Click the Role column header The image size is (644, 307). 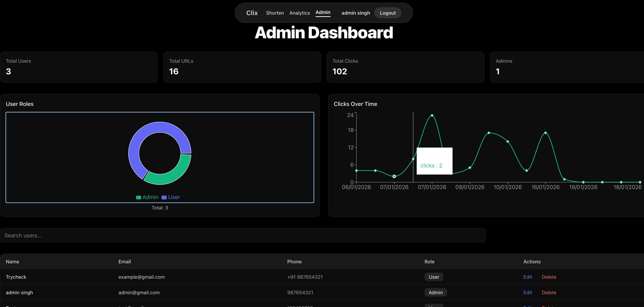(x=429, y=261)
